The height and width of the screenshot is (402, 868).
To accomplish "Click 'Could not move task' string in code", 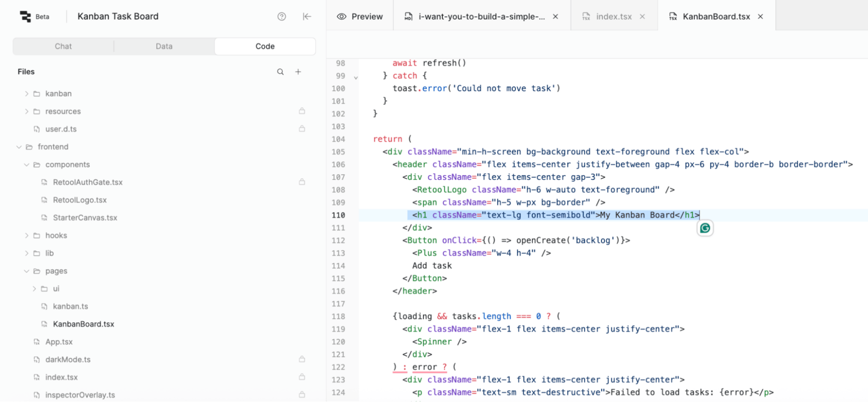I will click(504, 88).
